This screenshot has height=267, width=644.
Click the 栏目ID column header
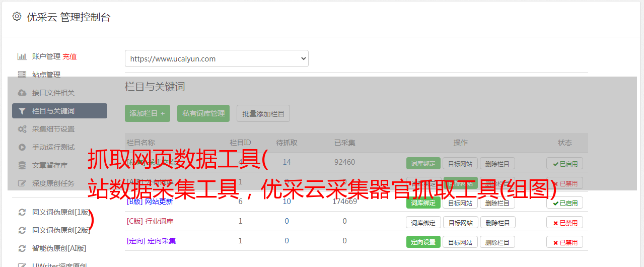tap(240, 143)
